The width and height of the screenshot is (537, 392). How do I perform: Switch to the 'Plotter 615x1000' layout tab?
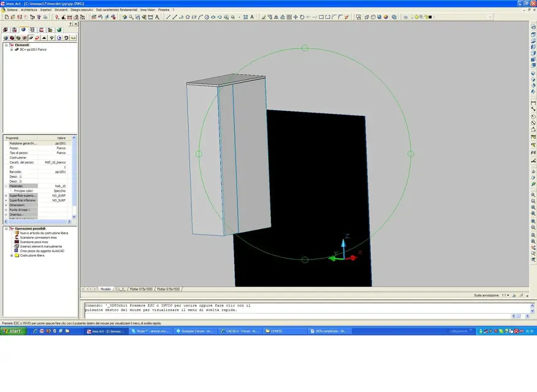pyautogui.click(x=140, y=288)
